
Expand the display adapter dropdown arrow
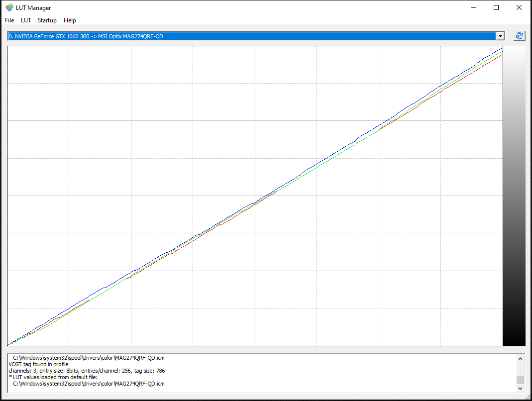[500, 36]
